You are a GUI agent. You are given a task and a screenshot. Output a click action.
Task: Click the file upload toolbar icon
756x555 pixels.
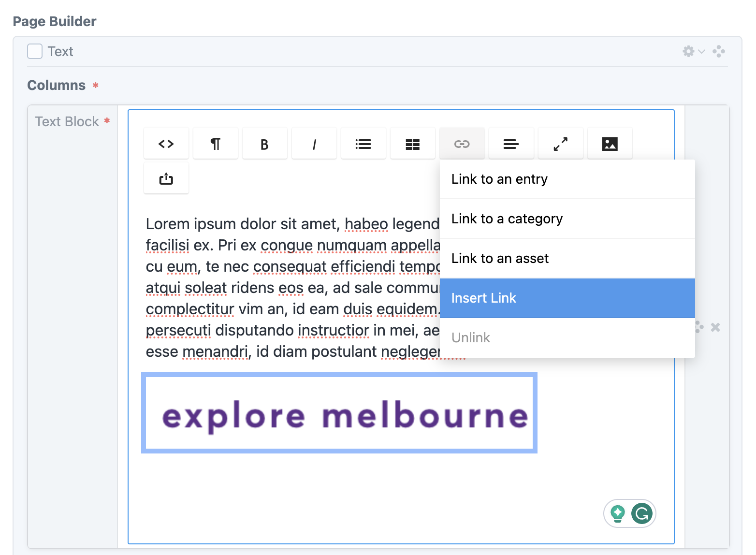[x=166, y=179]
